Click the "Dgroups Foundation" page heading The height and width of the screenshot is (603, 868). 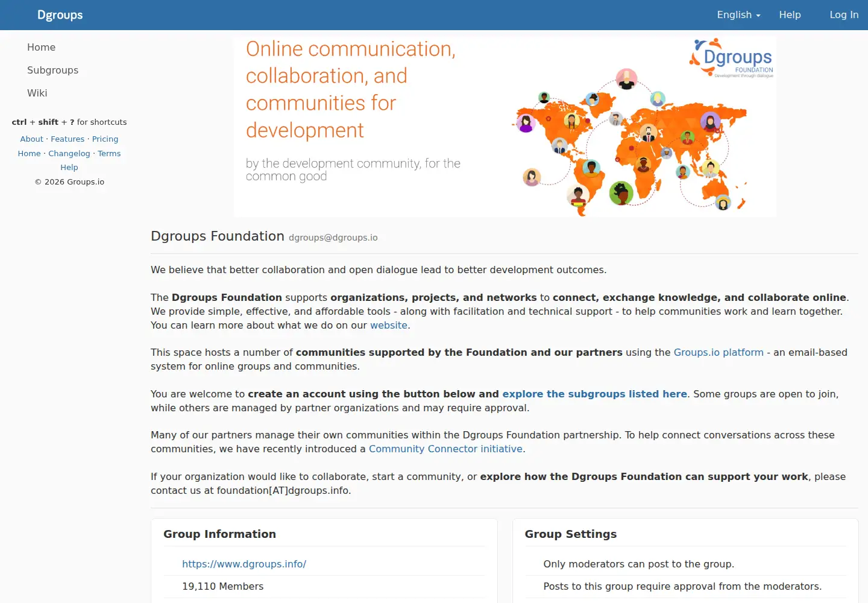218,236
